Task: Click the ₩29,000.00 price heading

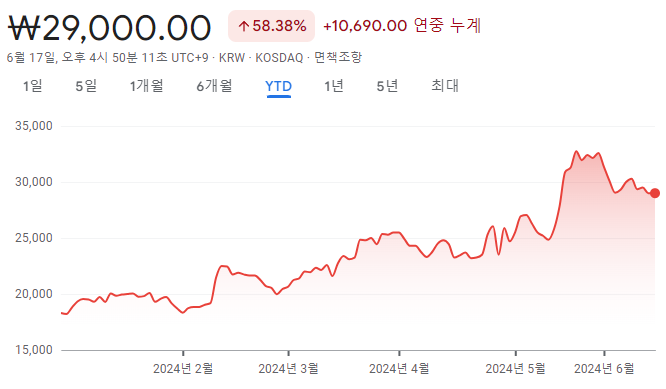Action: 110,28
